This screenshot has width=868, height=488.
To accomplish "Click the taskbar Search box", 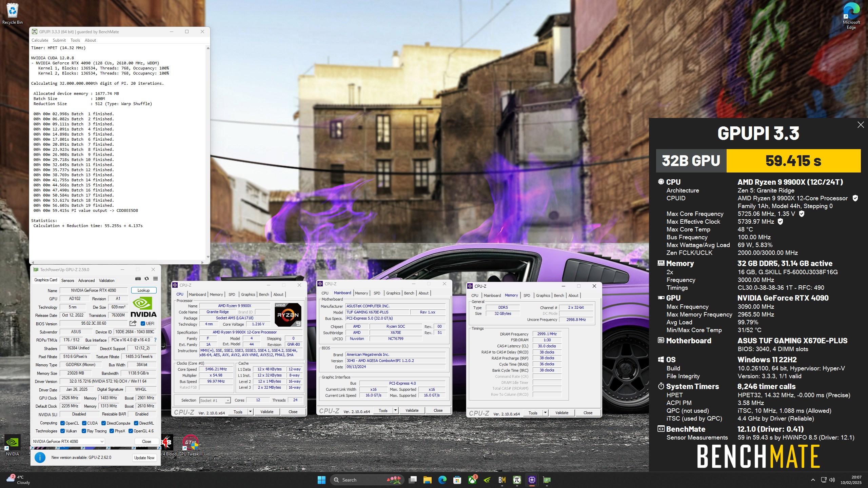I will tap(367, 480).
